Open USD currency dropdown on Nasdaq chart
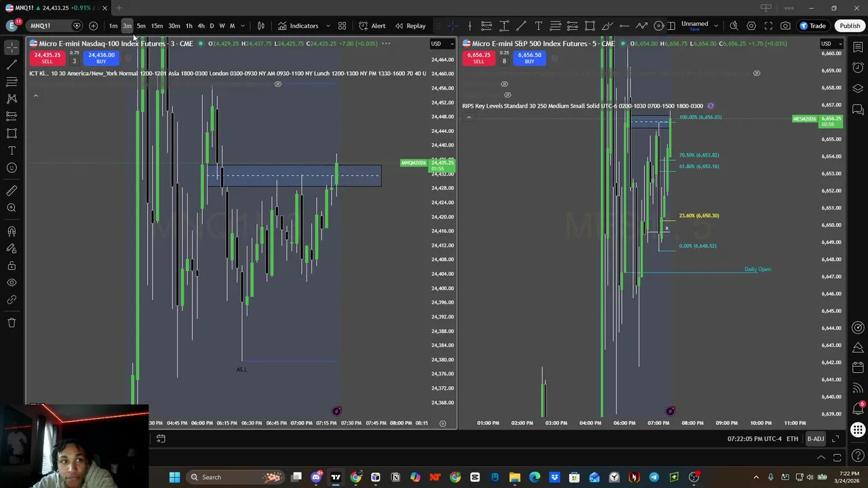 click(441, 44)
